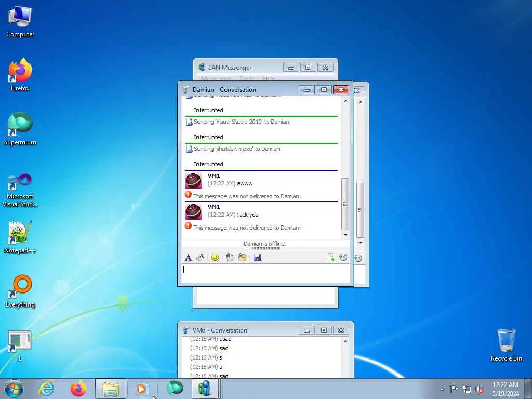
Task: Open History icon in Damian conversation toolbar
Action: pos(343,258)
